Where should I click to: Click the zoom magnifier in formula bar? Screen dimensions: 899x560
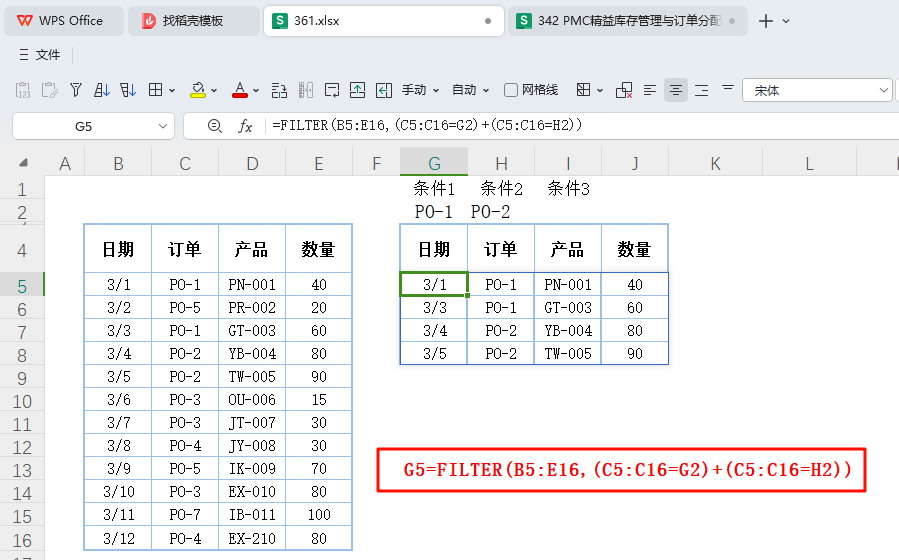coord(214,126)
